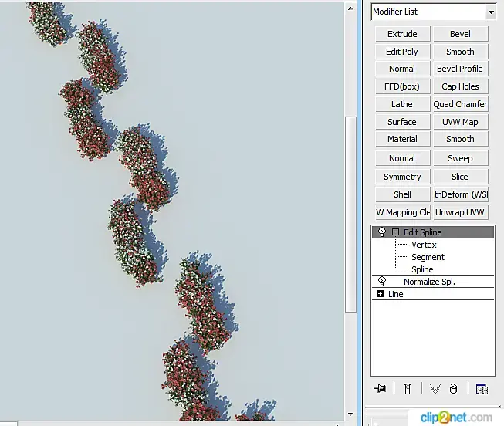504x426 pixels.
Task: Apply the Bevel Profile modifier
Action: point(460,69)
